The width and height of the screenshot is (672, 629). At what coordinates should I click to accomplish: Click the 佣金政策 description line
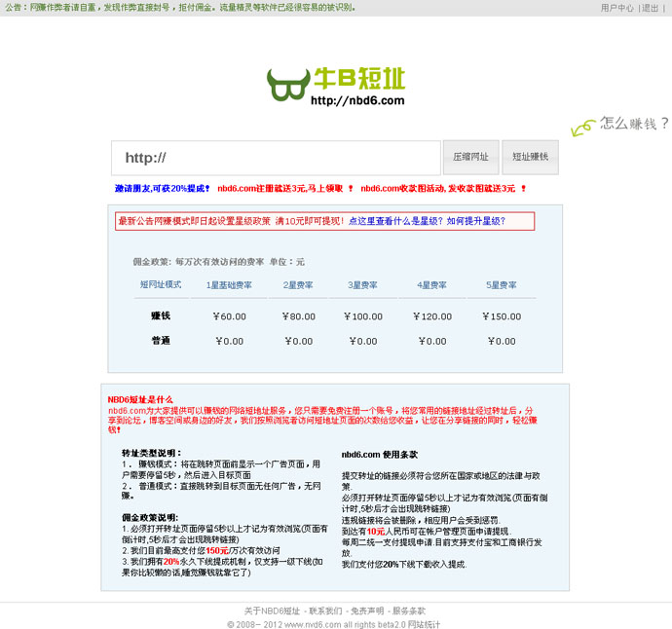click(218, 262)
